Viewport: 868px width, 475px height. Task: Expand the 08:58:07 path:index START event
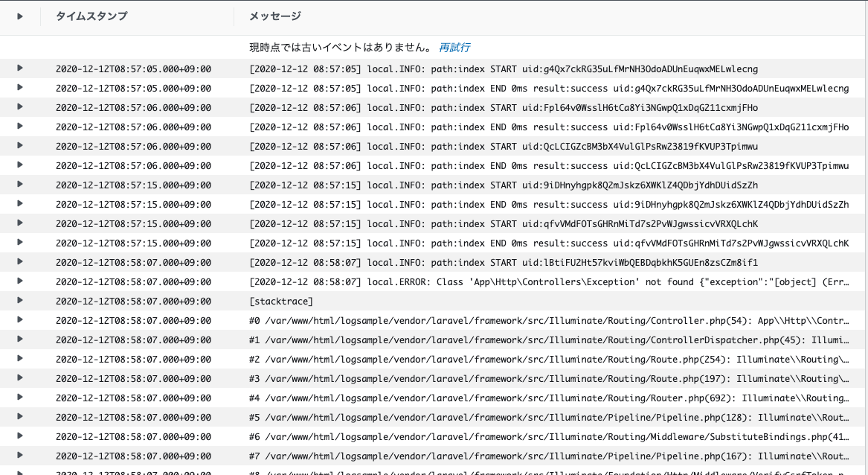20,262
